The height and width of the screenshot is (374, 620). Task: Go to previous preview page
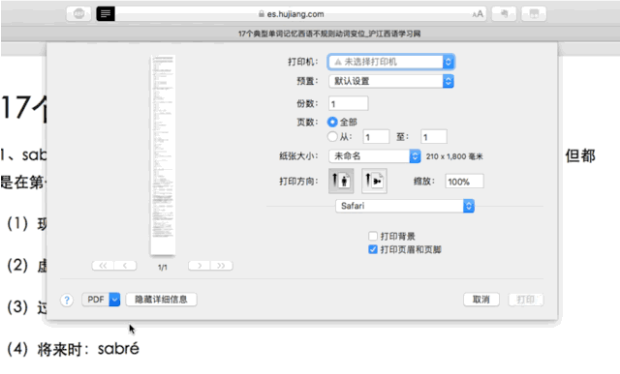[125, 266]
